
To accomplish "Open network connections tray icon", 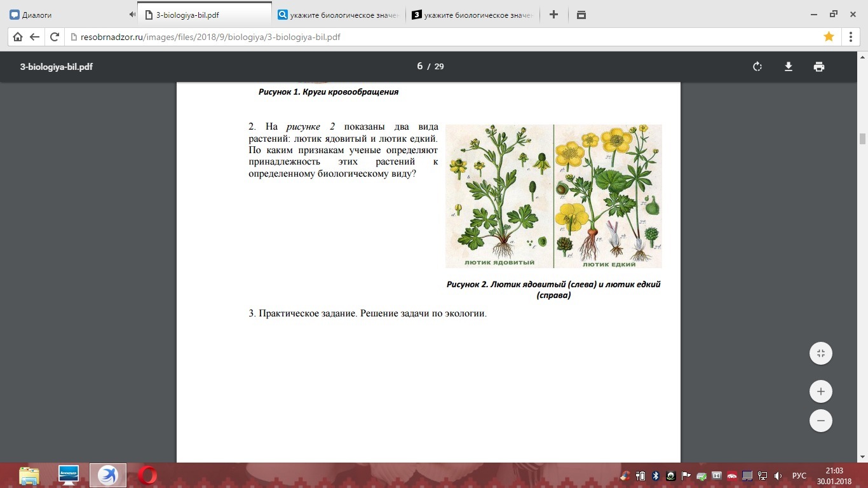I will pyautogui.click(x=763, y=475).
